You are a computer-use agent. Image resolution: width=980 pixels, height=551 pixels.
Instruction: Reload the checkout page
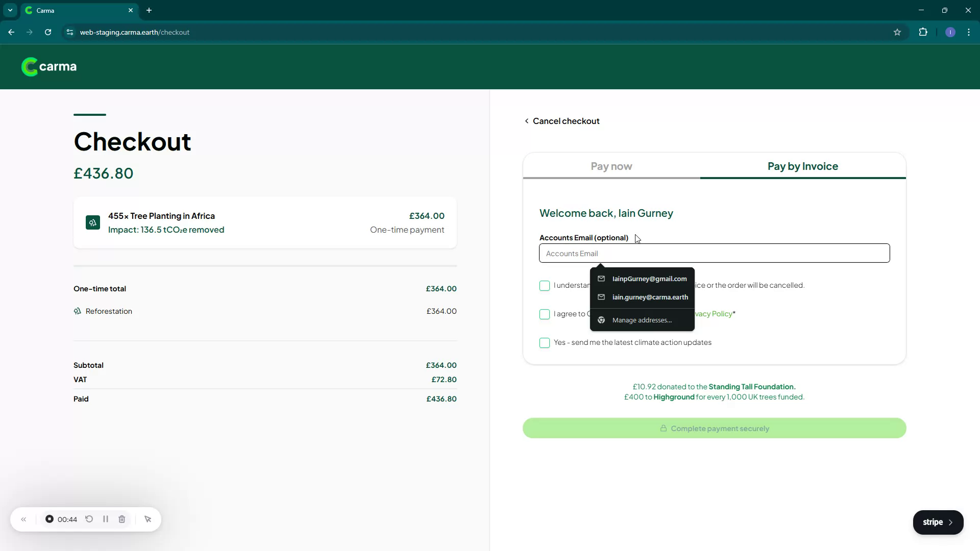click(x=47, y=32)
